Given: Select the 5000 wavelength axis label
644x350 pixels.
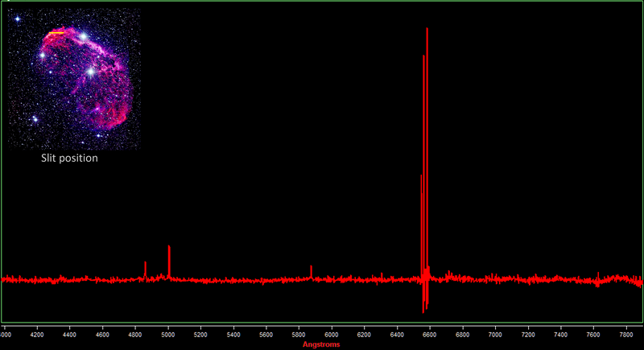Looking at the screenshot, I should pyautogui.click(x=167, y=332).
